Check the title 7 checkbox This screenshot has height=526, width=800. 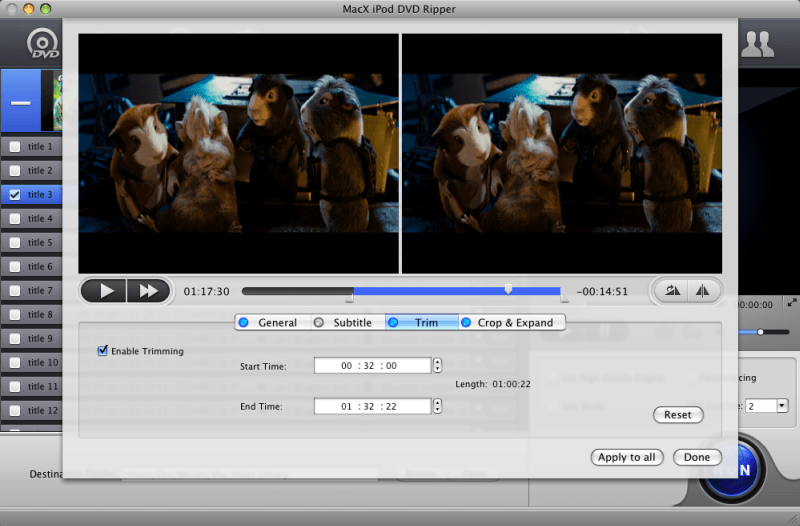[15, 290]
